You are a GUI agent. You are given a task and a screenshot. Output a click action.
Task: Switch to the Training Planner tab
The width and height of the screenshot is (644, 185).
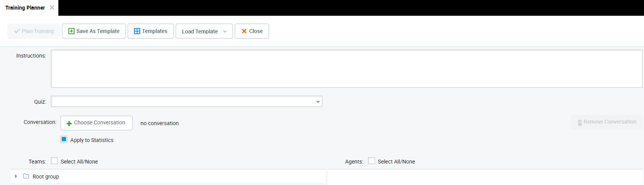click(25, 8)
